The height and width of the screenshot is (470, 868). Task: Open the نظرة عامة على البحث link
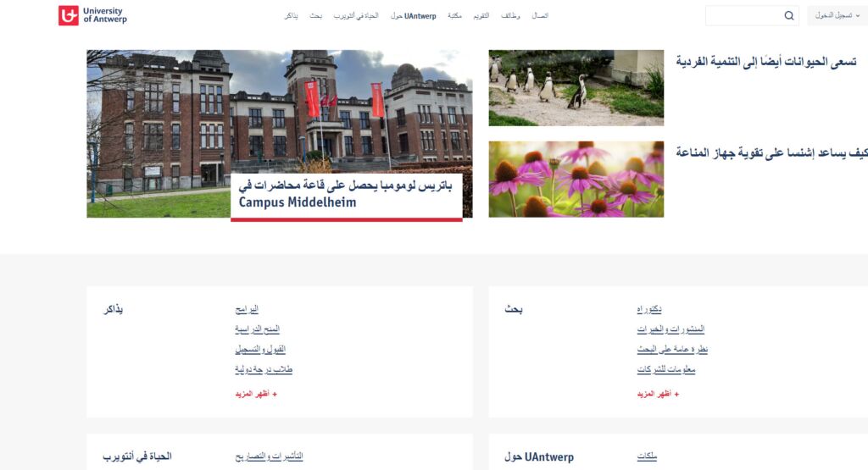click(672, 350)
